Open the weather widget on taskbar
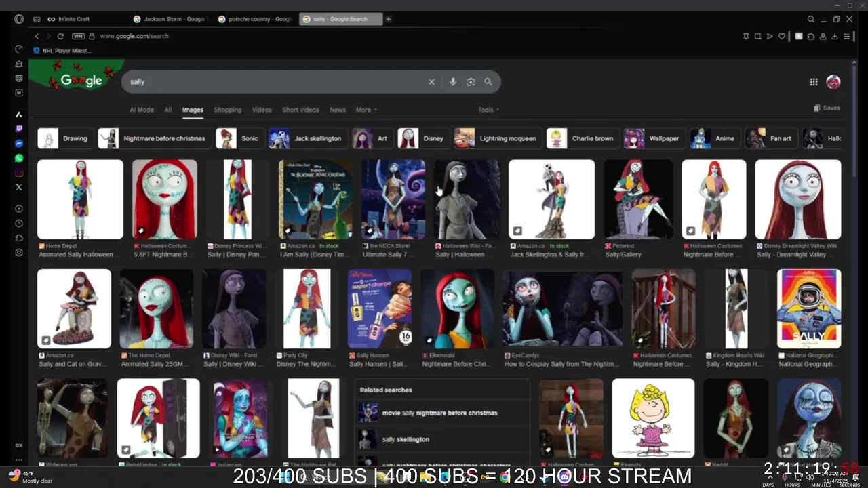Image resolution: width=868 pixels, height=488 pixels. pyautogui.click(x=31, y=476)
